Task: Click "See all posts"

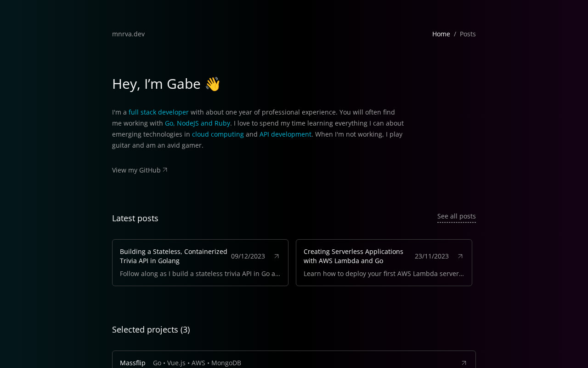Action: click(456, 216)
